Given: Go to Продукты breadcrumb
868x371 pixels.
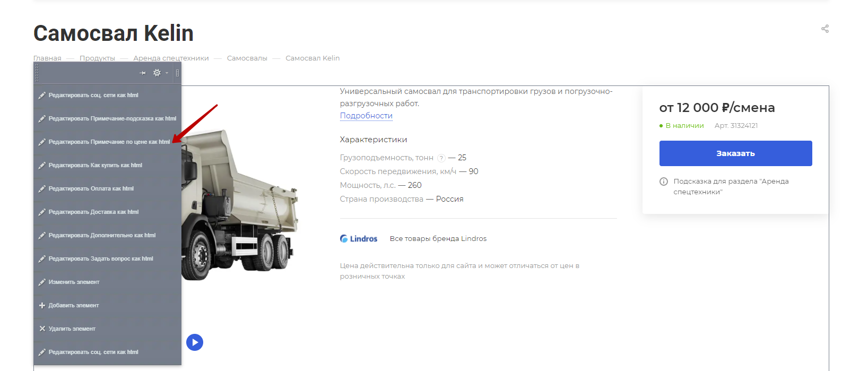Looking at the screenshot, I should pyautogui.click(x=97, y=58).
